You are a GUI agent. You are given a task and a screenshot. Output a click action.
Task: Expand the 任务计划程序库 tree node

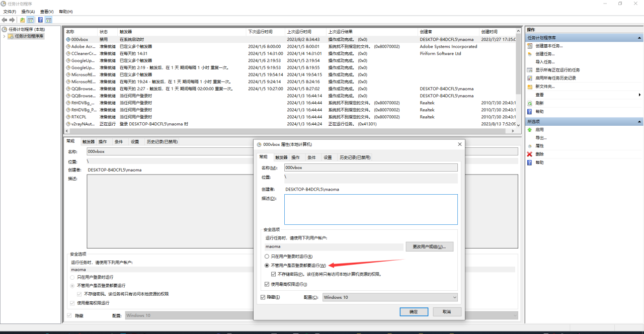pos(5,36)
